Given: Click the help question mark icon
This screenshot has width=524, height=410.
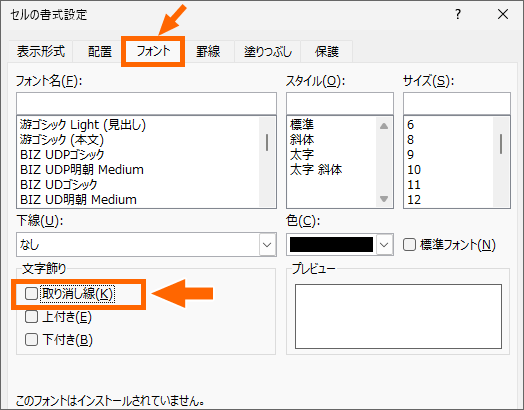Looking at the screenshot, I should [x=458, y=14].
